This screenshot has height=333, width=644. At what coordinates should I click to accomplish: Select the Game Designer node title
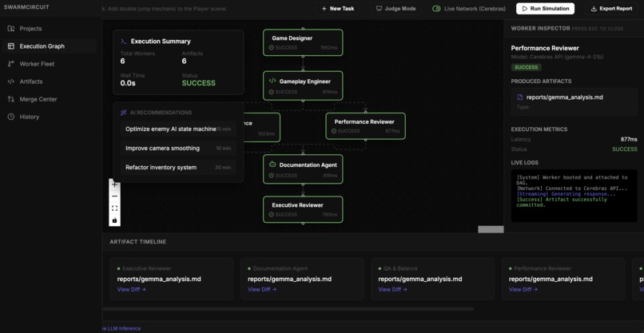tap(292, 38)
